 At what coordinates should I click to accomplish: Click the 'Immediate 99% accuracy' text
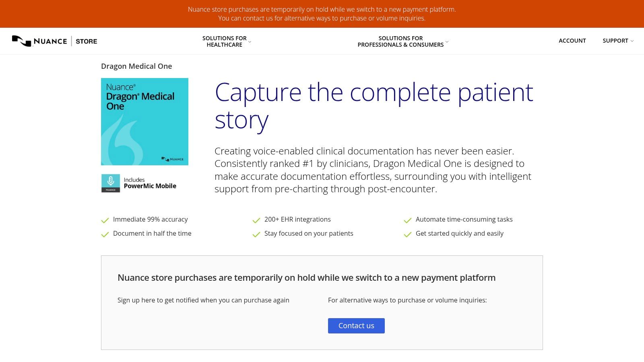tap(151, 219)
